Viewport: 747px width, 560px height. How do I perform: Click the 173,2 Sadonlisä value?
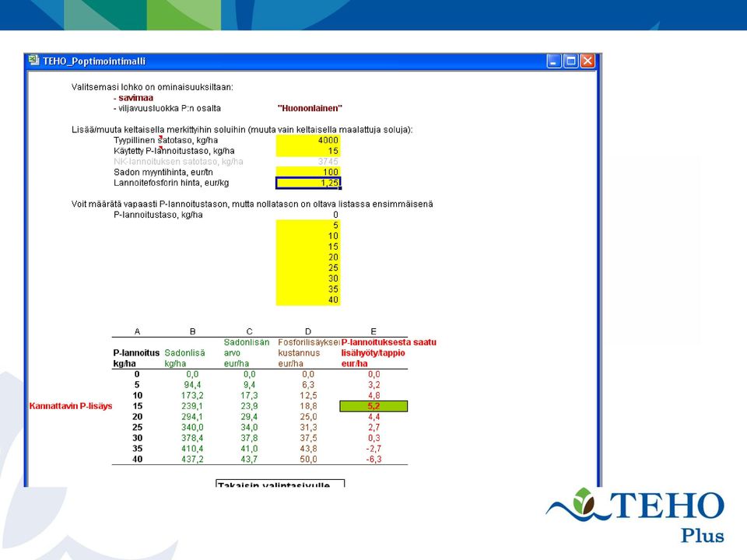[x=192, y=396]
